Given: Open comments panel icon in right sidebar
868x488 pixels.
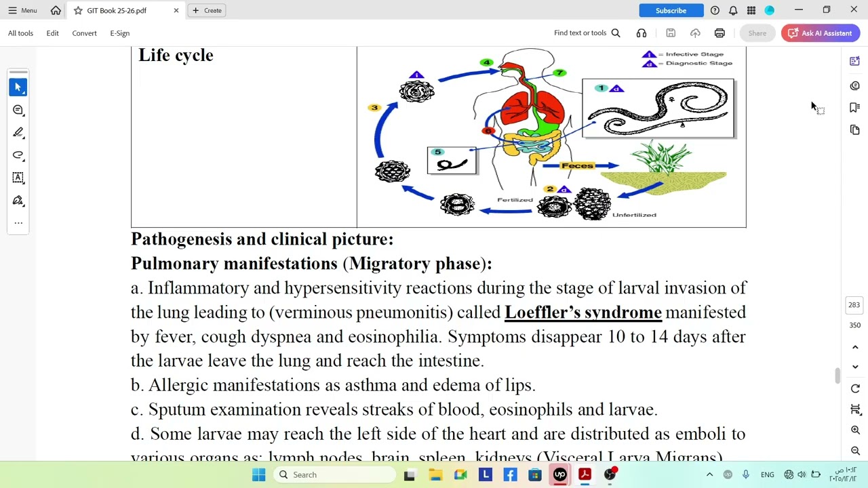Looking at the screenshot, I should tap(855, 85).
